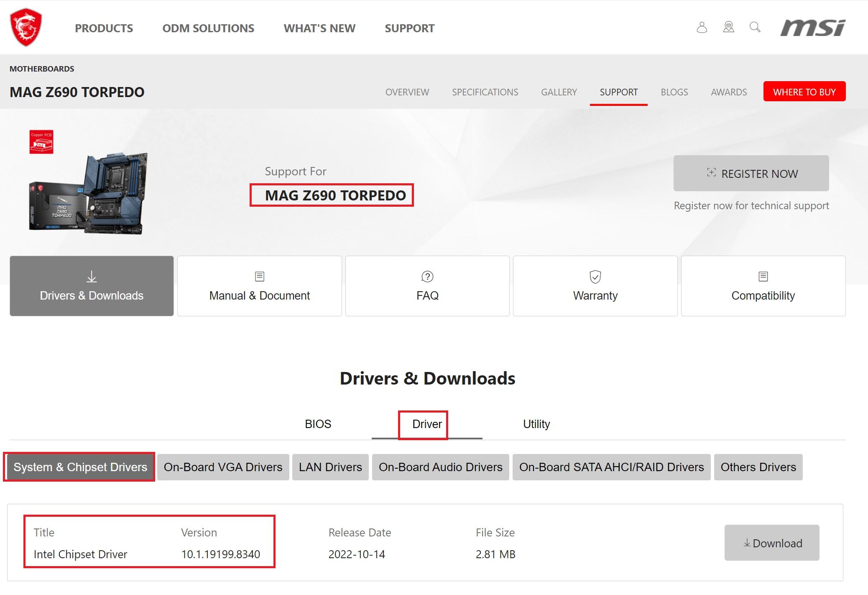868x595 pixels.
Task: Select the Drivers & Downloads card
Action: [x=92, y=286]
